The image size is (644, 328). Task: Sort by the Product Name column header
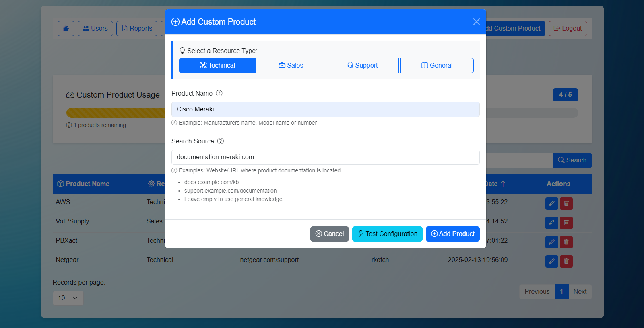(87, 184)
